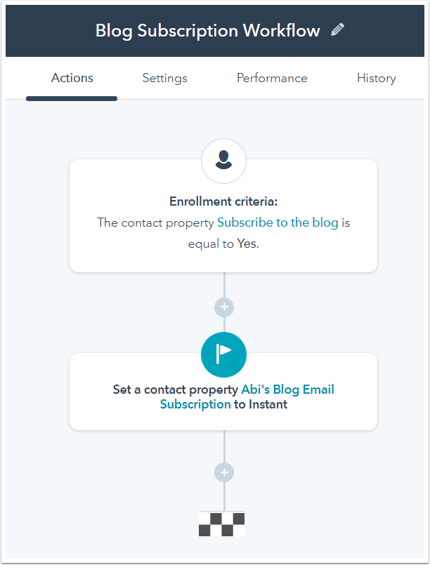Viewport: 430px width, 565px height.
Task: Open the Settings tab
Action: 165,78
